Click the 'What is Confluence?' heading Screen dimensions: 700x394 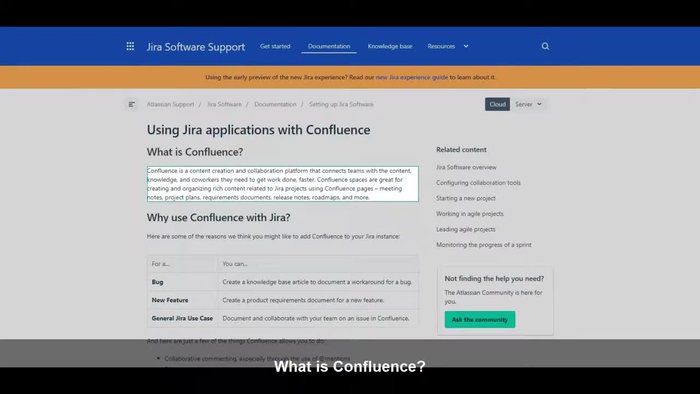(x=195, y=152)
